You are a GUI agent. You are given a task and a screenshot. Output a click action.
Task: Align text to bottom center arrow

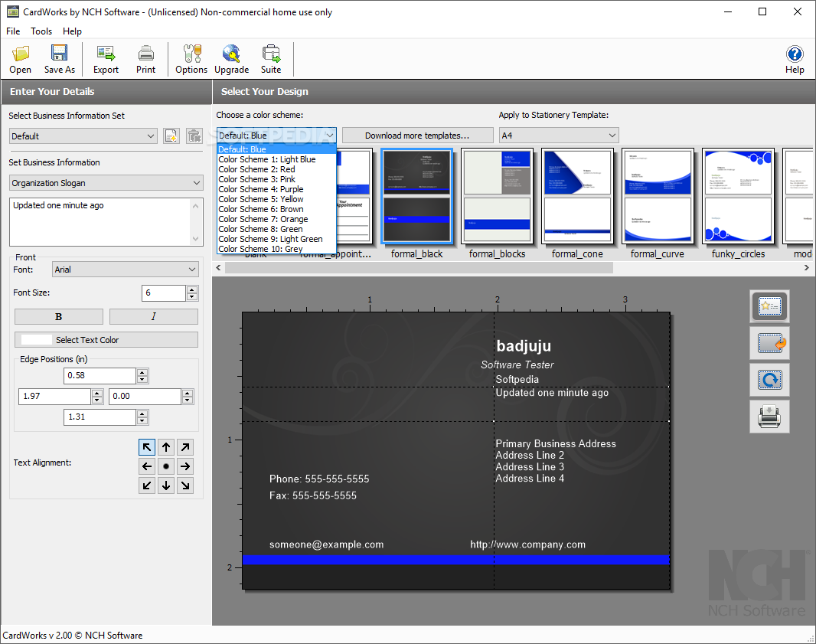point(166,485)
